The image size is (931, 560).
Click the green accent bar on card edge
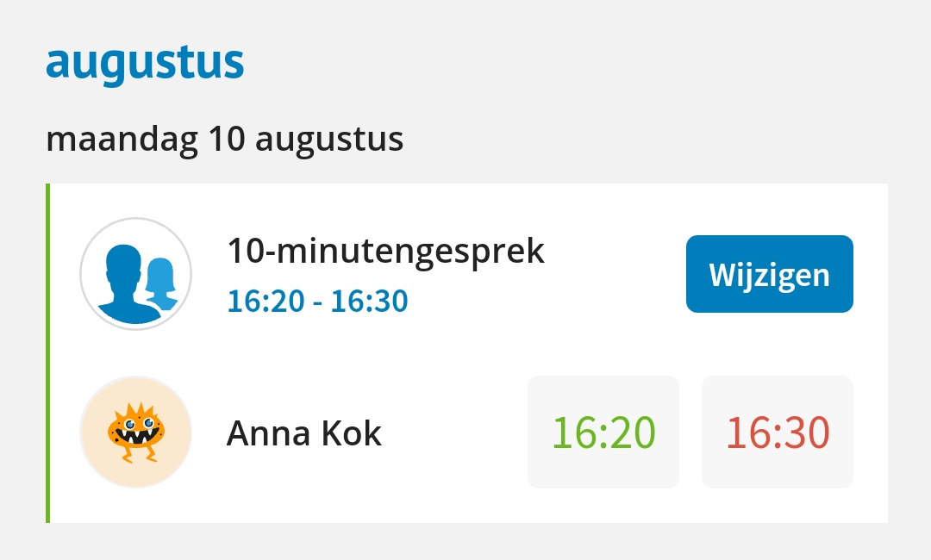[47, 353]
